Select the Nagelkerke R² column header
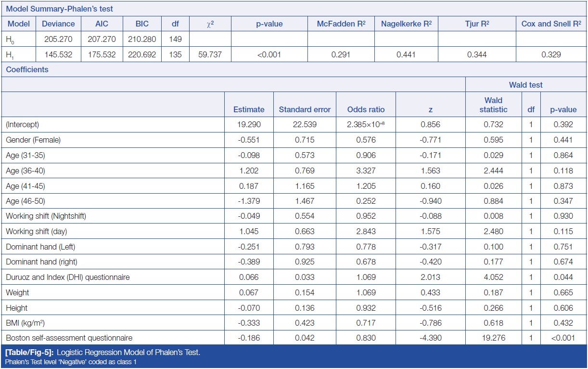The height and width of the screenshot is (369, 588). (x=406, y=24)
